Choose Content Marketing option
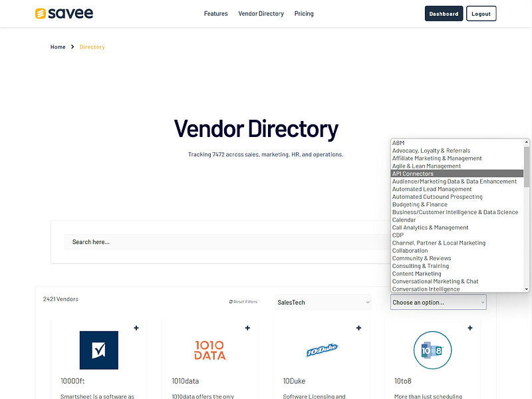The height and width of the screenshot is (399, 532). pos(457,274)
